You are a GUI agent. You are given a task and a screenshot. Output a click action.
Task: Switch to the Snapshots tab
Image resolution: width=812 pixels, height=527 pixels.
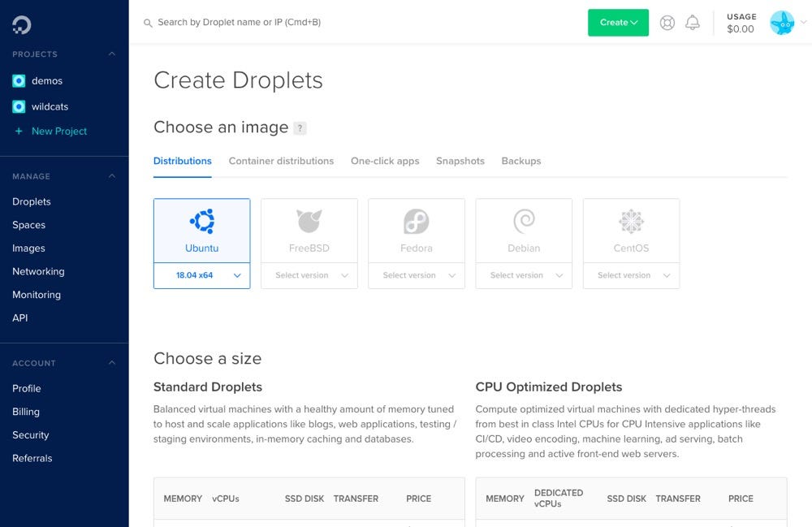[x=460, y=161]
